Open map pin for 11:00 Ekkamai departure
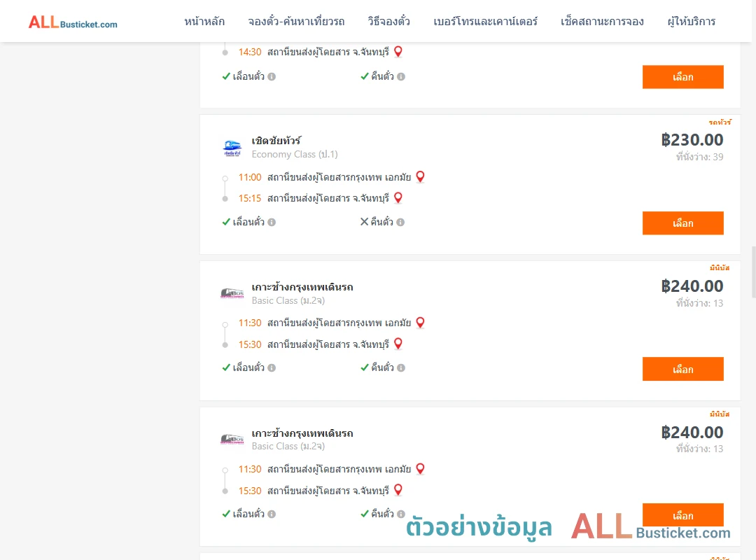The width and height of the screenshot is (756, 560). pos(421,176)
